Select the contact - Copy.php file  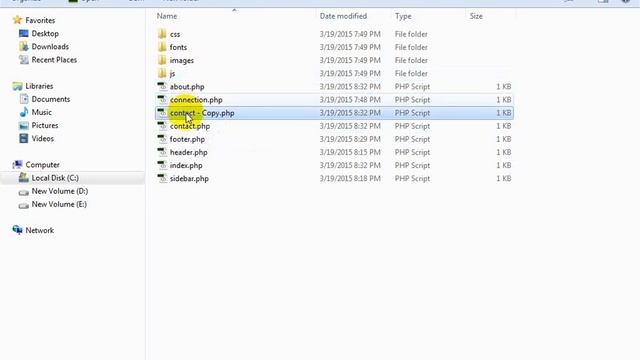pyautogui.click(x=334, y=113)
